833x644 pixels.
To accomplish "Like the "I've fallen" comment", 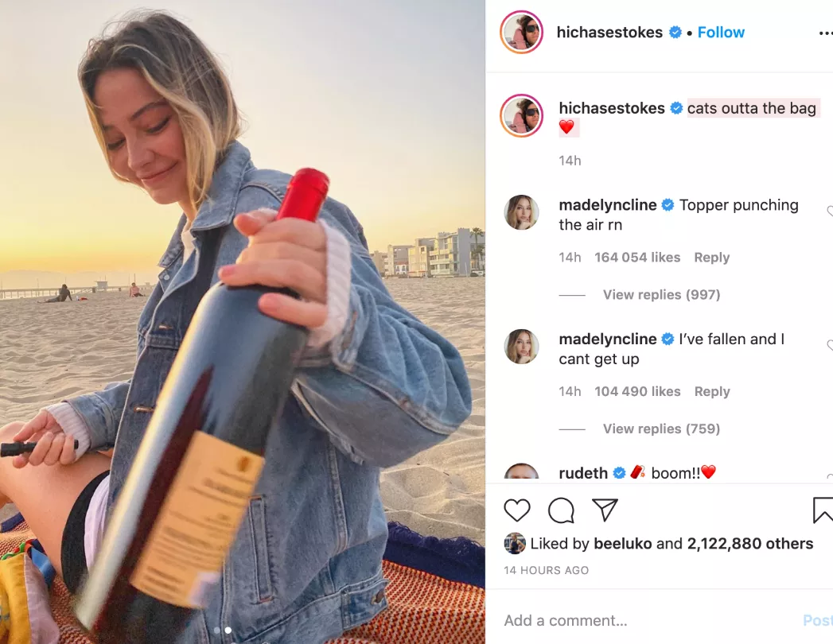I will [829, 346].
